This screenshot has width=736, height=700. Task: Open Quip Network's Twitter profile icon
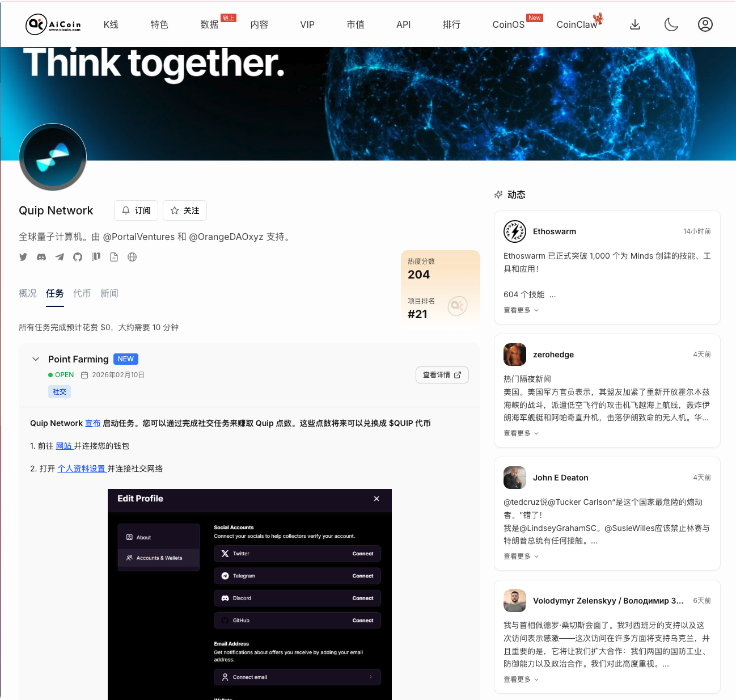[x=23, y=257]
